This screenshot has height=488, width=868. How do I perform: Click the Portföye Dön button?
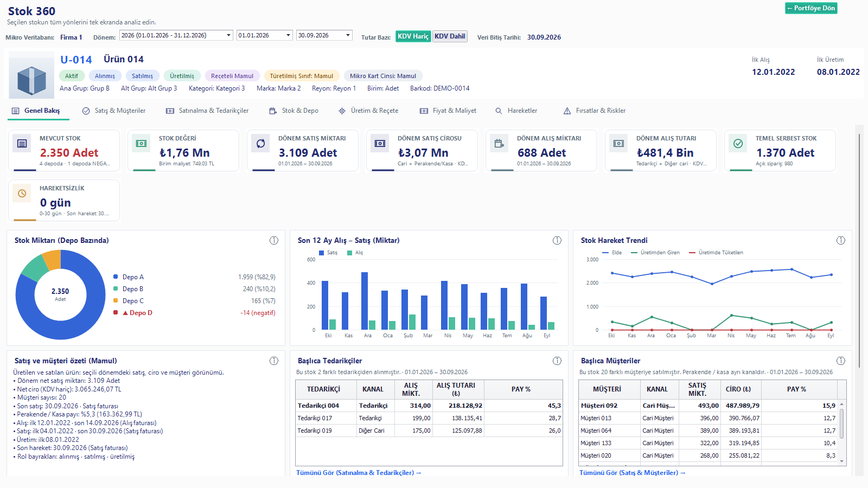[x=811, y=8]
